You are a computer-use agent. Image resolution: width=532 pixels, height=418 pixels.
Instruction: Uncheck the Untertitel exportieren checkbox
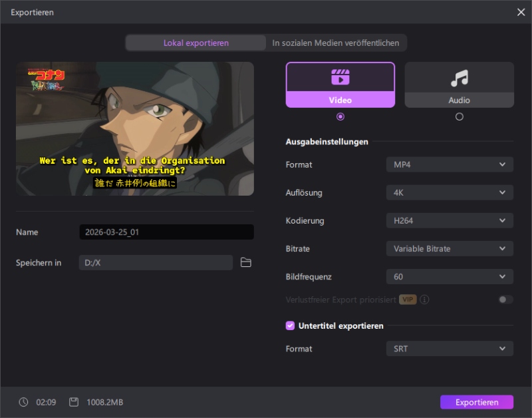(290, 325)
